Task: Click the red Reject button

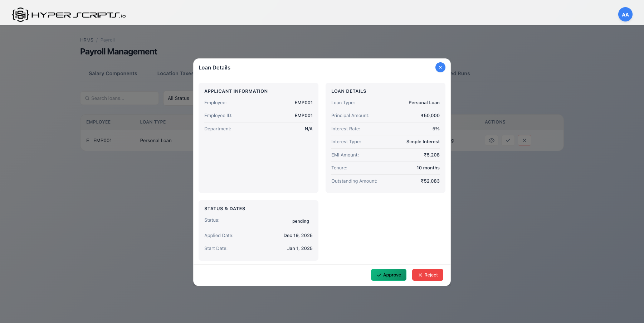Action: (428, 275)
